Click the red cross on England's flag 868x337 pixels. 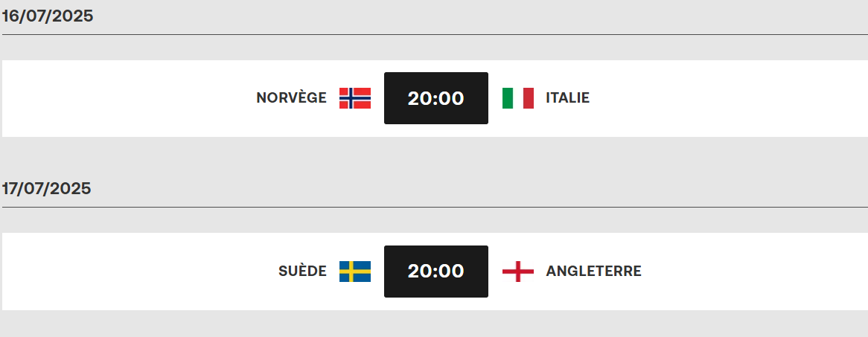click(518, 271)
